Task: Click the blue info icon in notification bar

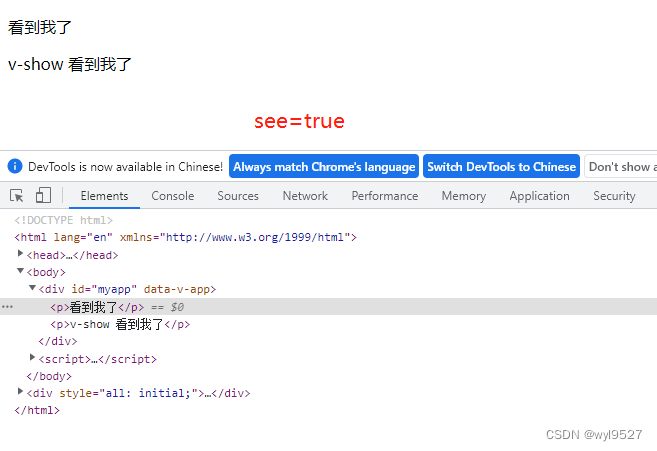Action: [15, 166]
